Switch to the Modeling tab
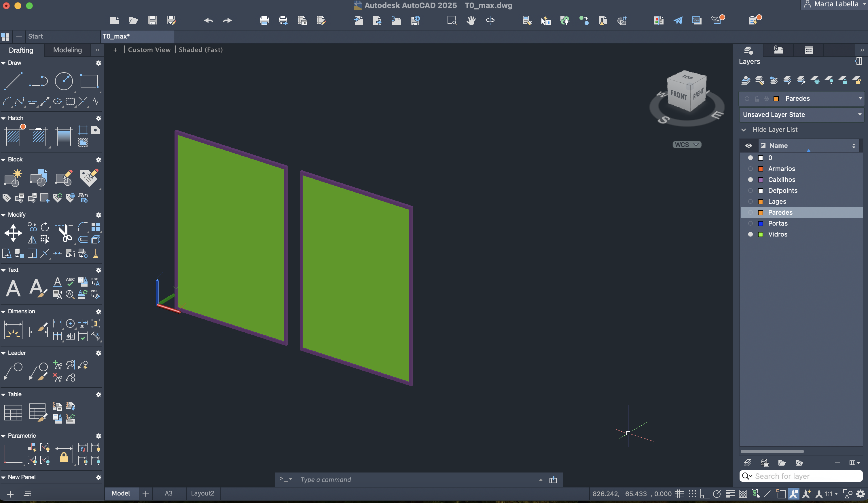The width and height of the screenshot is (868, 503). click(67, 50)
